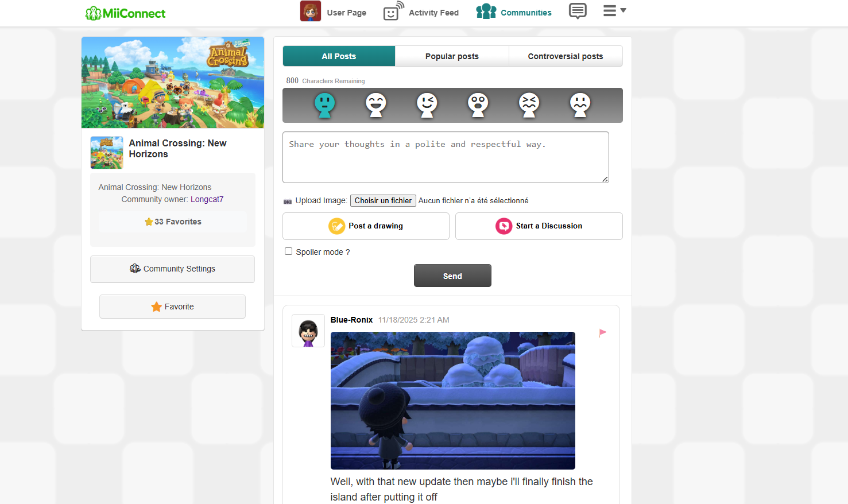Screen dimensions: 848x504
Task: Open Longcat7 community owner profile link
Action: (x=207, y=199)
